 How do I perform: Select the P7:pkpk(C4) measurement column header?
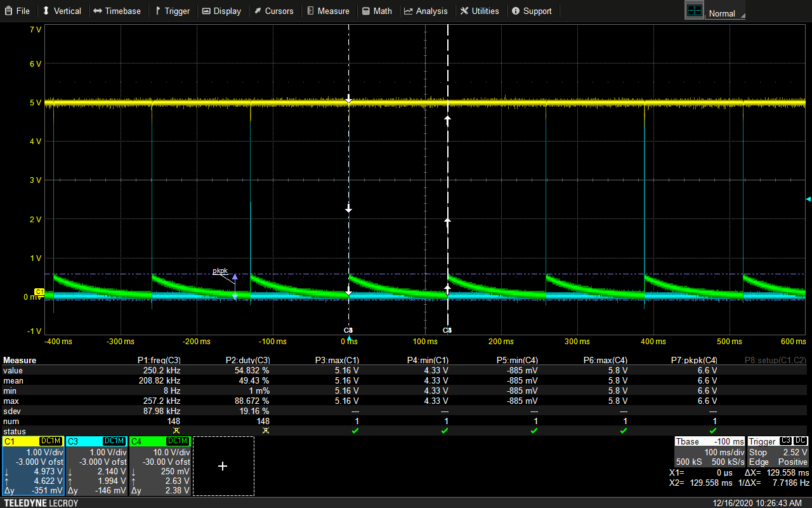tap(694, 361)
